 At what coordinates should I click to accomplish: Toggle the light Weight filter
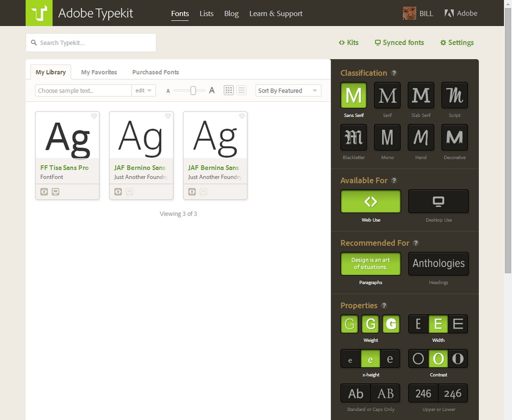point(349,324)
